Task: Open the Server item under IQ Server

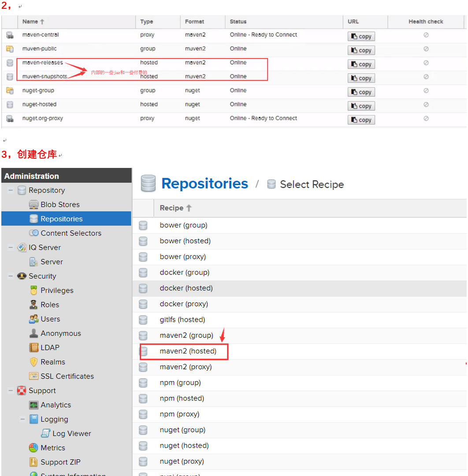Action: point(52,262)
